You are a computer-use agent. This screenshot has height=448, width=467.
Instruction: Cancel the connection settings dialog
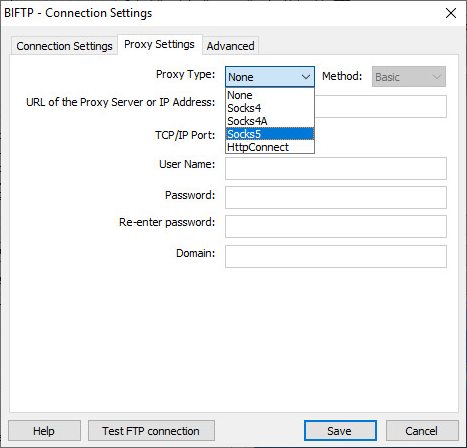click(x=422, y=431)
